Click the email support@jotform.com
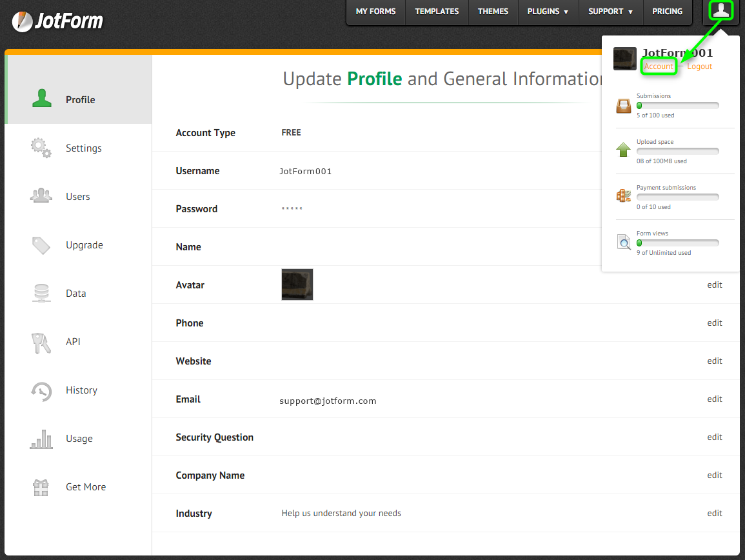The image size is (745, 560). pyautogui.click(x=328, y=401)
